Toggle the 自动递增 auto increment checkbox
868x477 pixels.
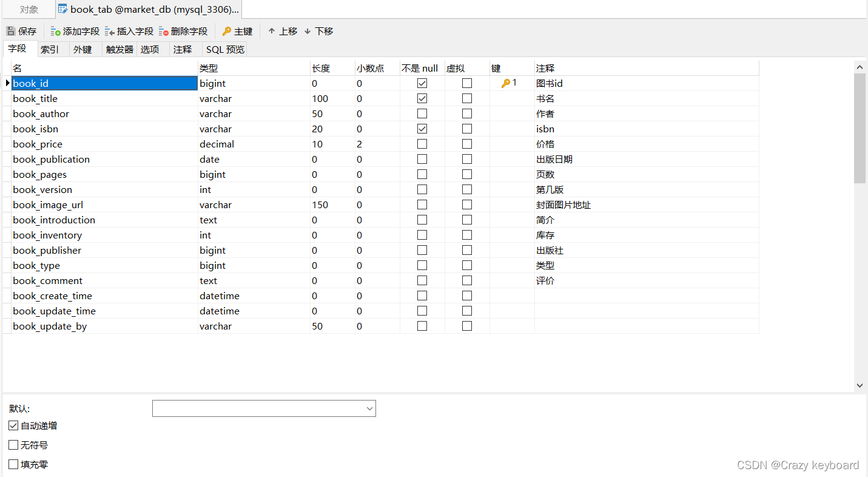13,426
